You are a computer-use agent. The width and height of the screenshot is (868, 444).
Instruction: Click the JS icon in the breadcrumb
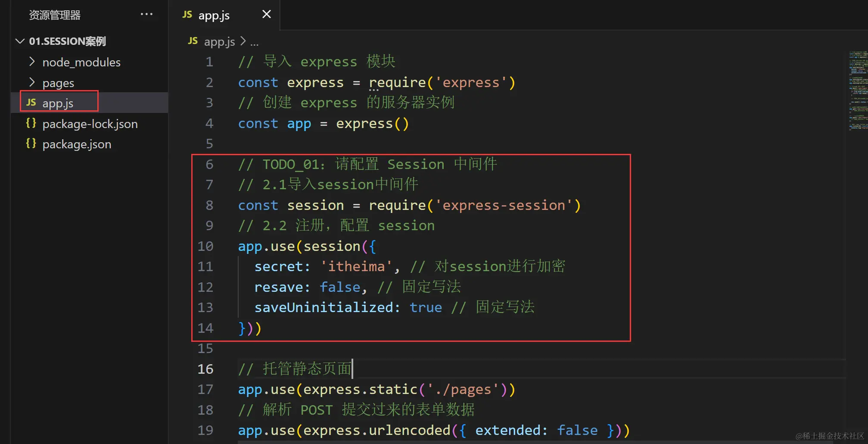[x=193, y=41]
